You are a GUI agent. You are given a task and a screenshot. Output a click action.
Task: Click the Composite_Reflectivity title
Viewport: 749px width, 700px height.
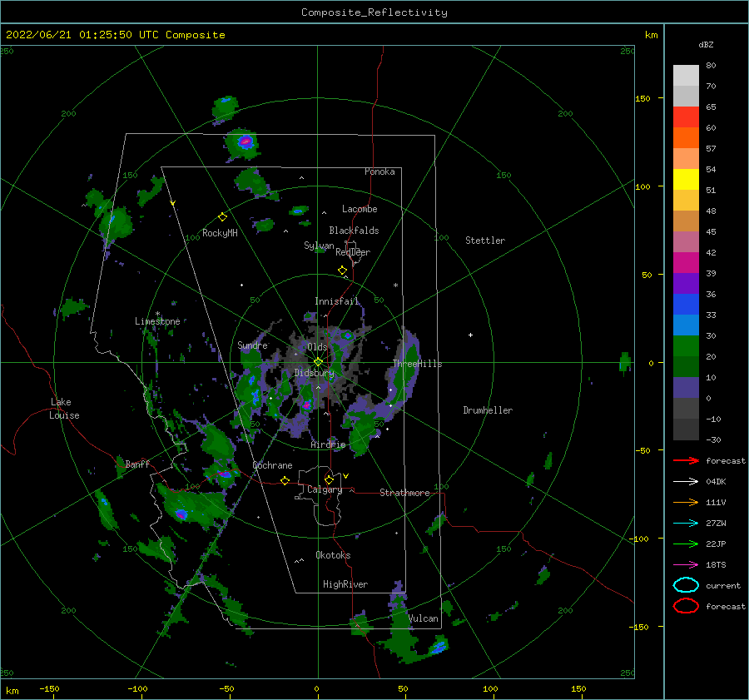click(374, 12)
